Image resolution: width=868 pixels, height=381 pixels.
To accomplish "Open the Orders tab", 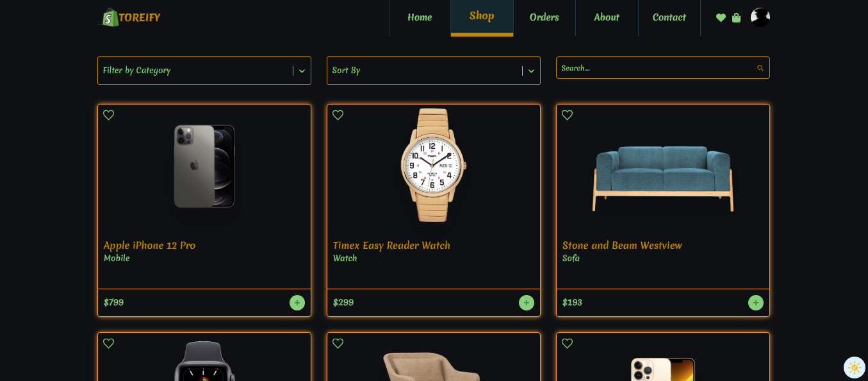I will (545, 18).
